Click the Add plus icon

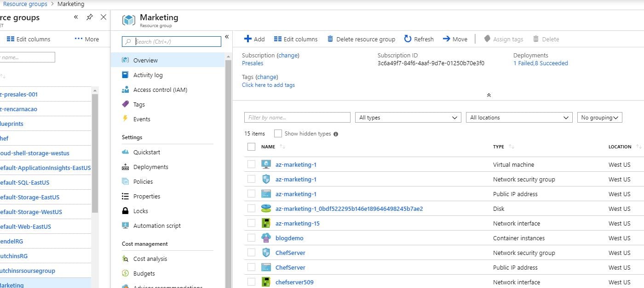tap(248, 39)
